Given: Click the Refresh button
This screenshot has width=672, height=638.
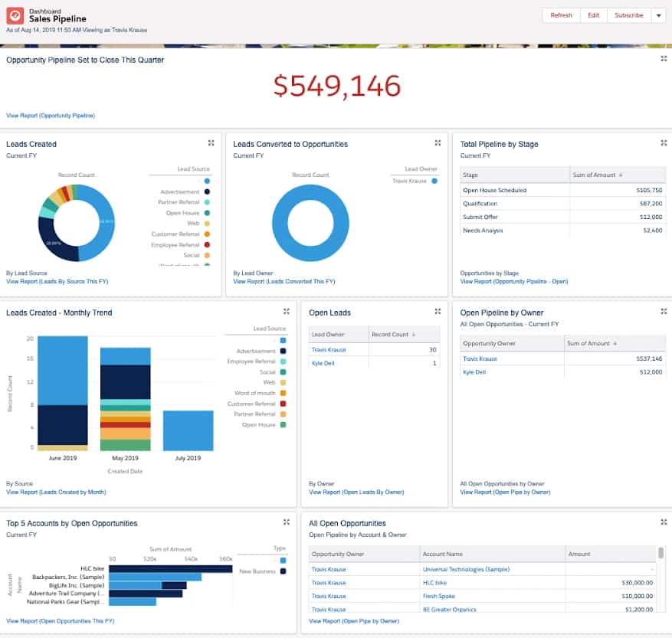Looking at the screenshot, I should point(561,15).
